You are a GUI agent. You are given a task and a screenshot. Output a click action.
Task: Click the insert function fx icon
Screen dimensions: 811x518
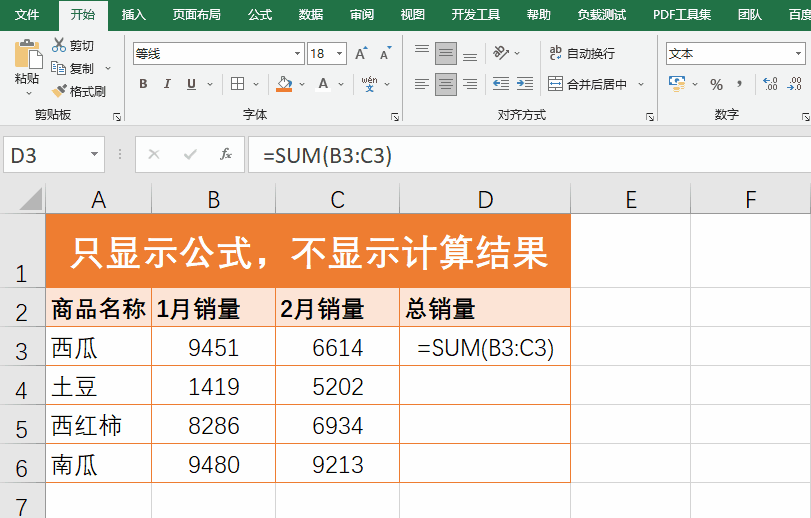226,155
